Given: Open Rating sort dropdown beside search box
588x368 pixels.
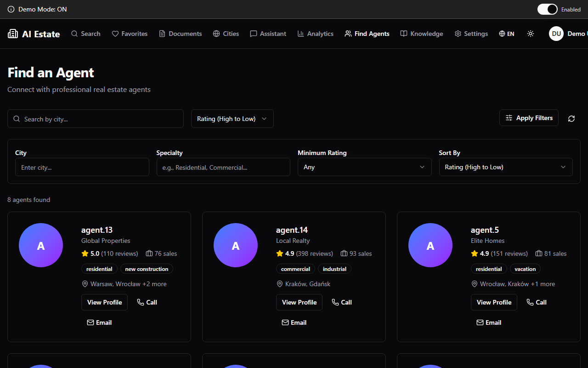Looking at the screenshot, I should [232, 119].
